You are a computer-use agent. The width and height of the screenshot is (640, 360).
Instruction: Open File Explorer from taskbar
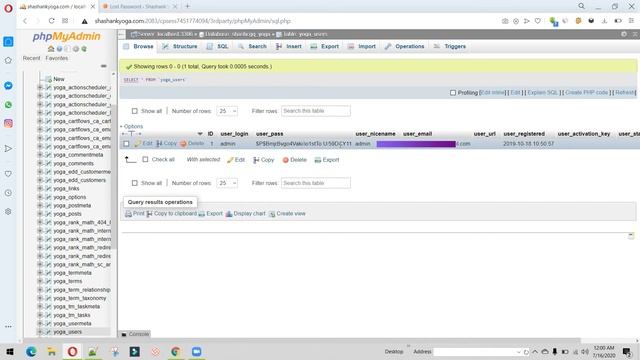coord(51,351)
